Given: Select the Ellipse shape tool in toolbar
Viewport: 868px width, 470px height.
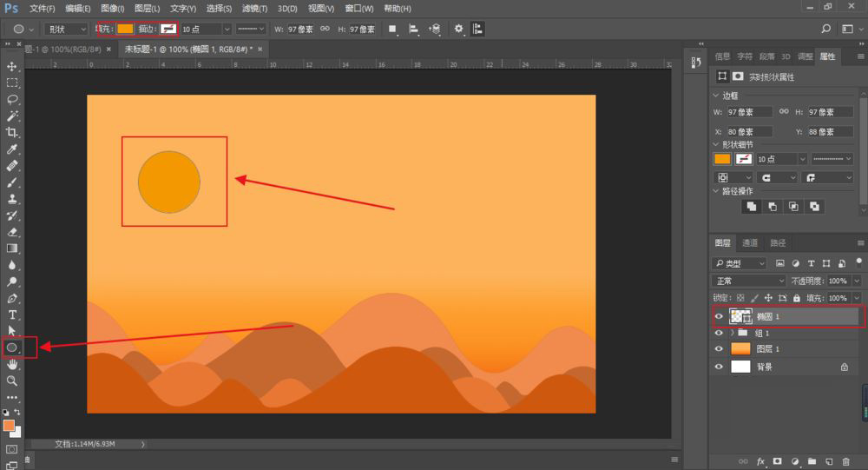Looking at the screenshot, I should click(x=12, y=348).
